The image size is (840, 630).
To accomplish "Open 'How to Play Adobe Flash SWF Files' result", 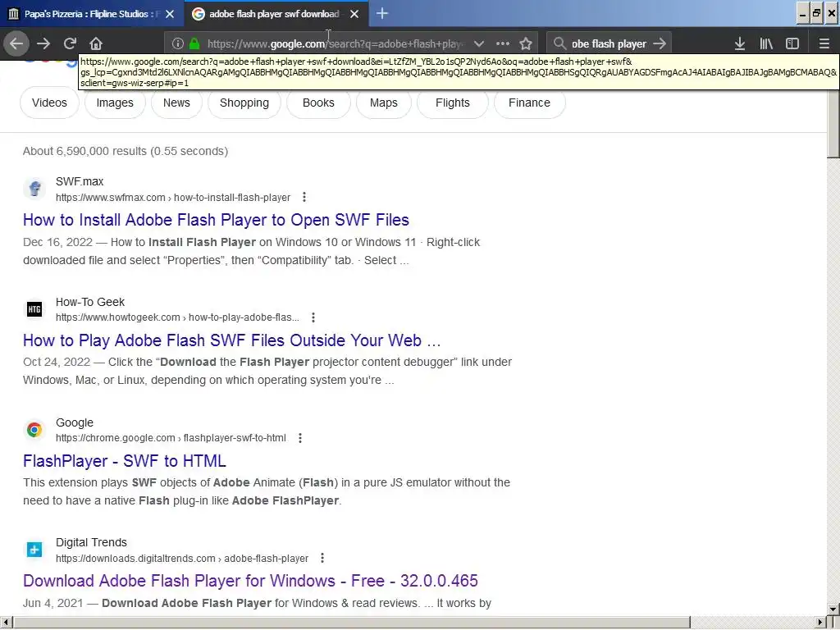I will point(231,340).
